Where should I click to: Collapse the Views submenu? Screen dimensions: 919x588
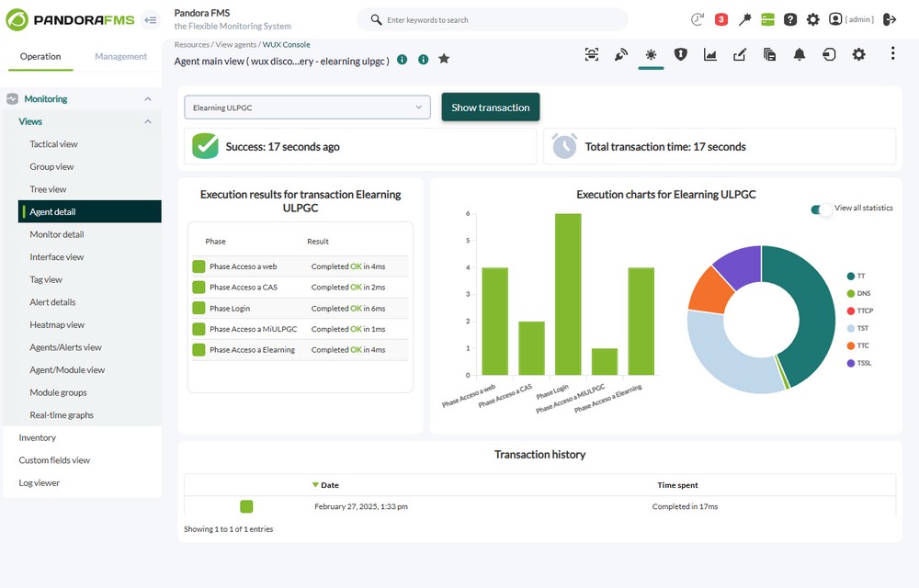[x=148, y=121]
